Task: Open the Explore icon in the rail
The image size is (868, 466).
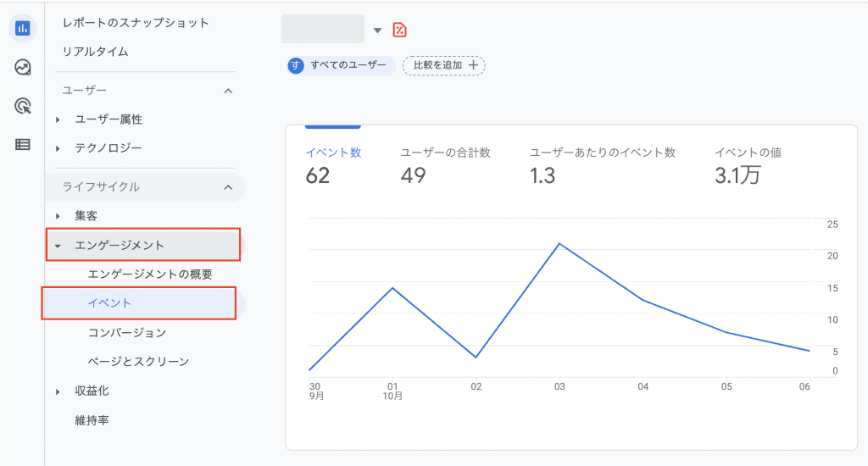Action: point(23,67)
